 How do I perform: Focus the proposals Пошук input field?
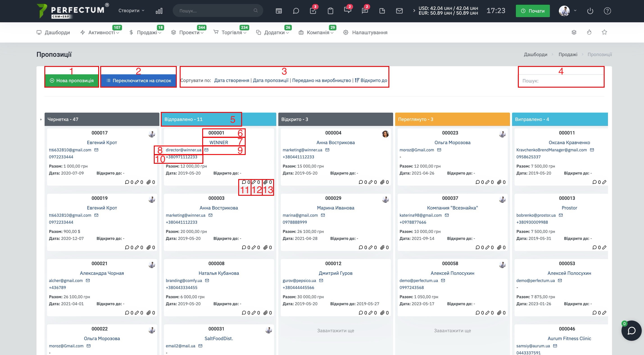561,81
